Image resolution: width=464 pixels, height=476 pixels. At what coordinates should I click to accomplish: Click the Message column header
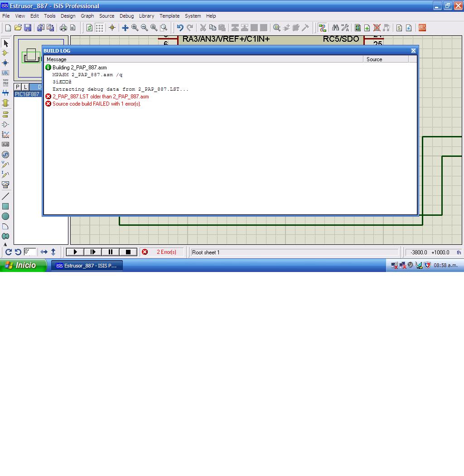203,59
